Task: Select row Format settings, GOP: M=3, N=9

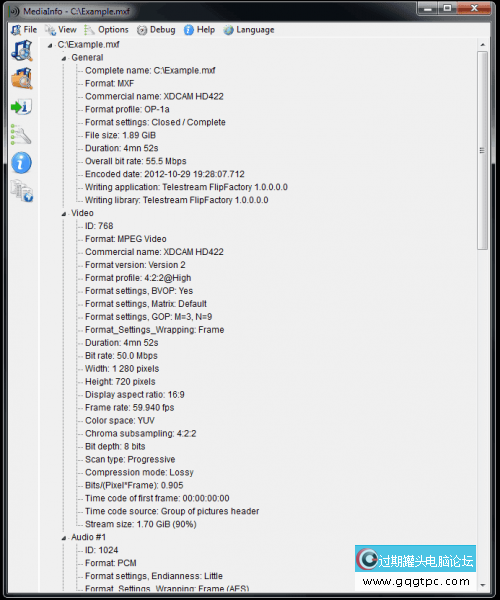Action: tap(148, 317)
